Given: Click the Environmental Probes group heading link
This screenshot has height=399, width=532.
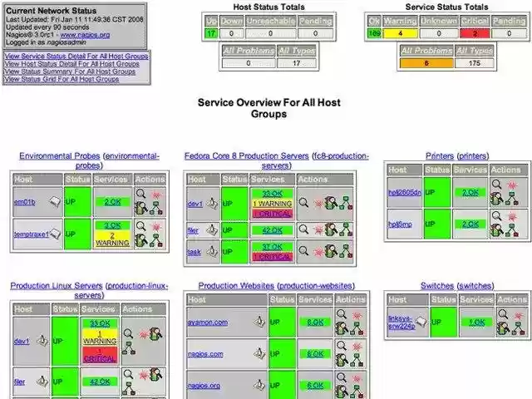Looking at the screenshot, I should pos(59,155).
